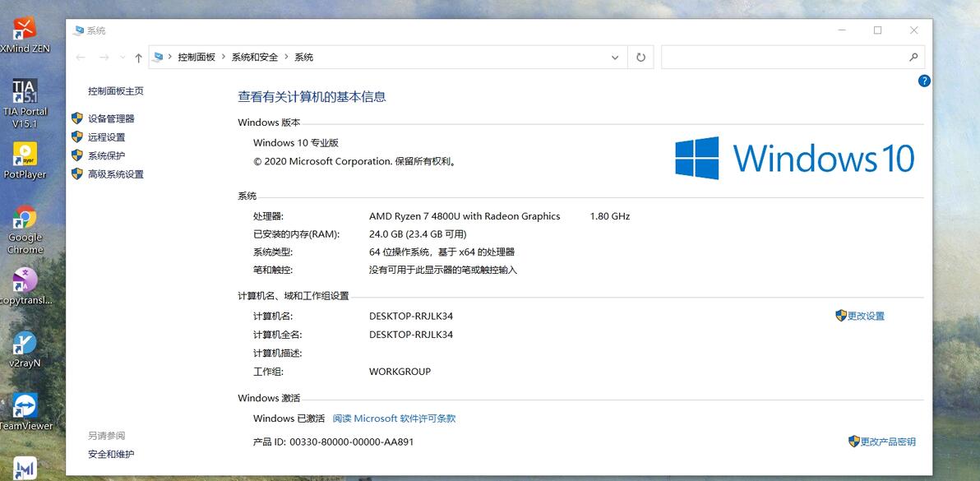Minimize the system window

pos(841,30)
